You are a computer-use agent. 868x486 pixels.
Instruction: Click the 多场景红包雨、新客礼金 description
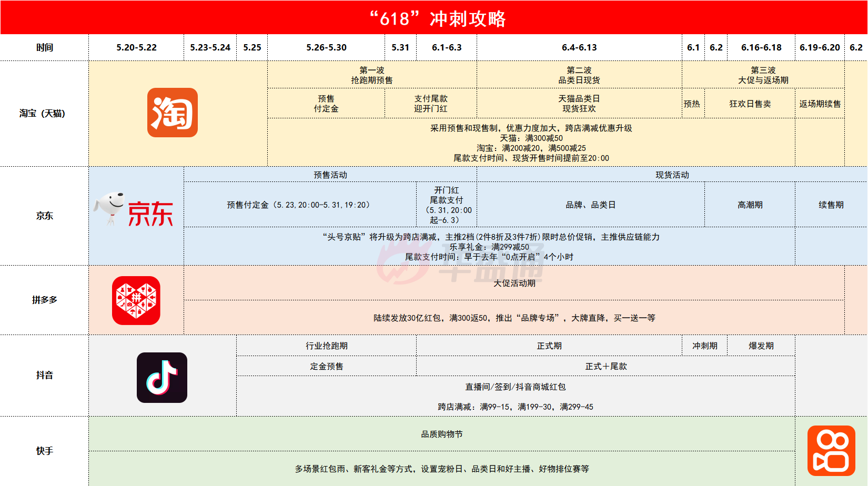click(442, 469)
